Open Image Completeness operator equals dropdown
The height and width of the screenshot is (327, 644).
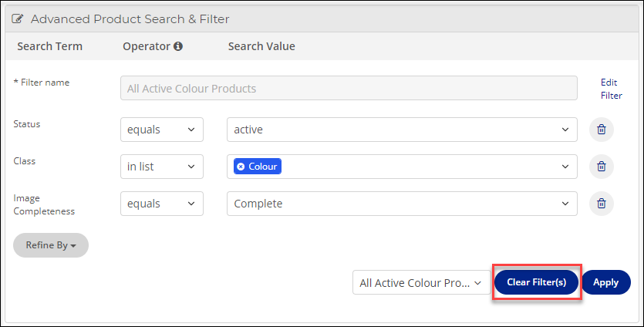(162, 204)
